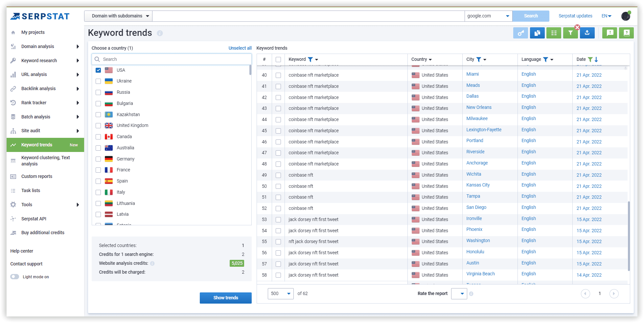Image resolution: width=644 pixels, height=323 pixels.
Task: Enable the Canada country checkbox
Action: [x=98, y=137]
